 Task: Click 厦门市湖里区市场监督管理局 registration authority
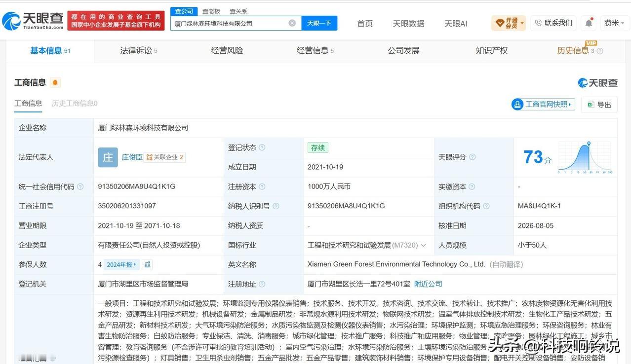pyautogui.click(x=143, y=284)
